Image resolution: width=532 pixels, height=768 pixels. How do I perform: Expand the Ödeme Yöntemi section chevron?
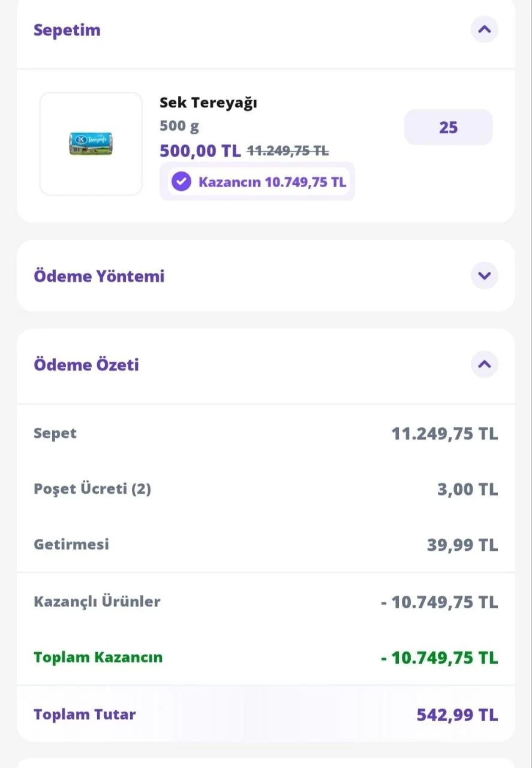[484, 276]
